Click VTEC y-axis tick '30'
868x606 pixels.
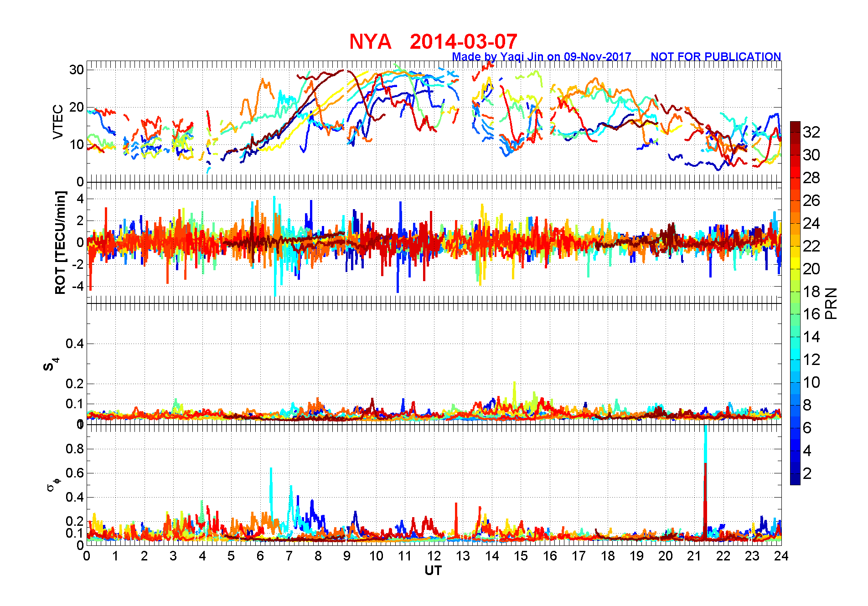coord(77,70)
